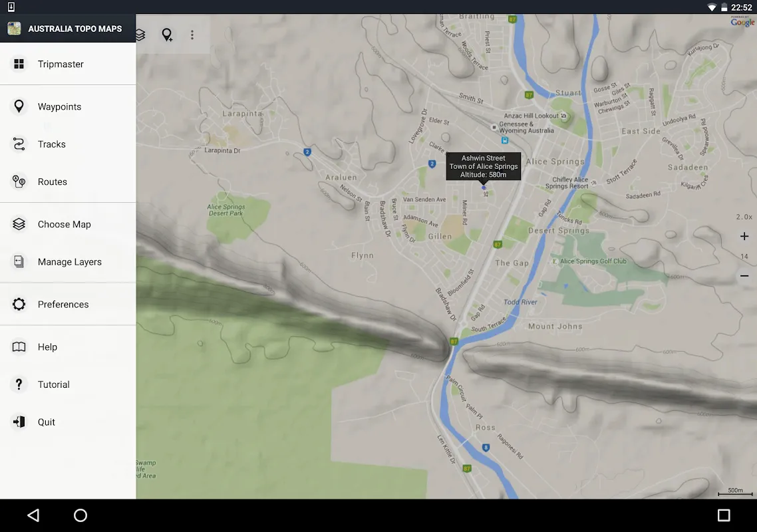
Task: Tap the Tutorial question mark icon
Action: click(19, 384)
